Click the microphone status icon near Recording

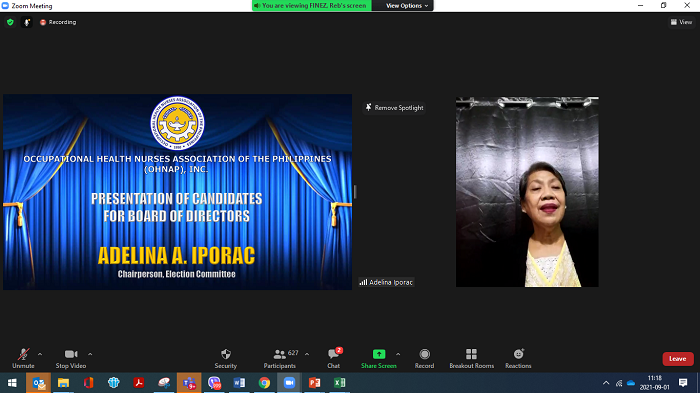point(27,22)
